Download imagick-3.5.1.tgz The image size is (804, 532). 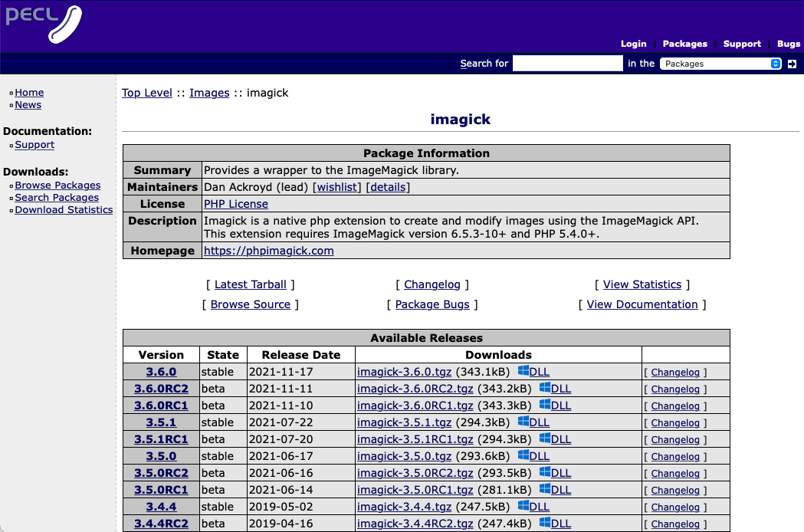click(x=404, y=422)
